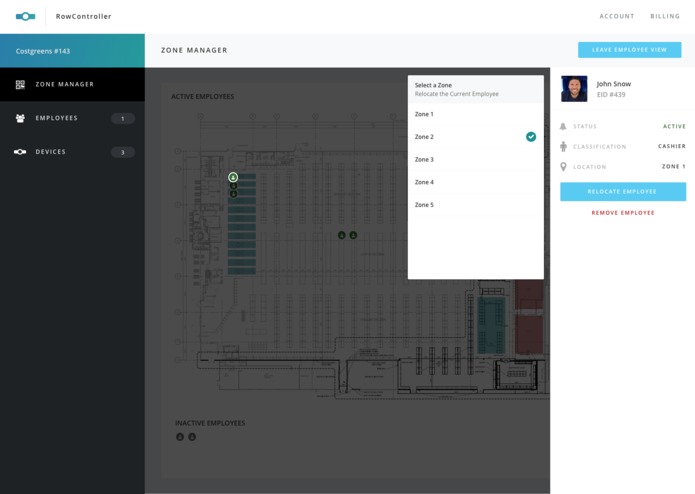Screen dimensions: 695x494
Task: Open the Zone Manager section
Action: 72,84
